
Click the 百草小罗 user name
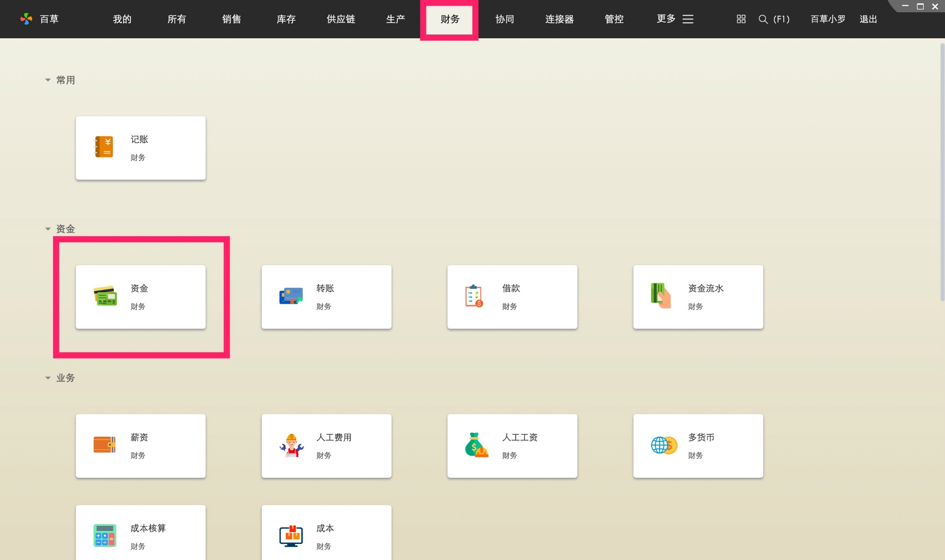[x=828, y=19]
